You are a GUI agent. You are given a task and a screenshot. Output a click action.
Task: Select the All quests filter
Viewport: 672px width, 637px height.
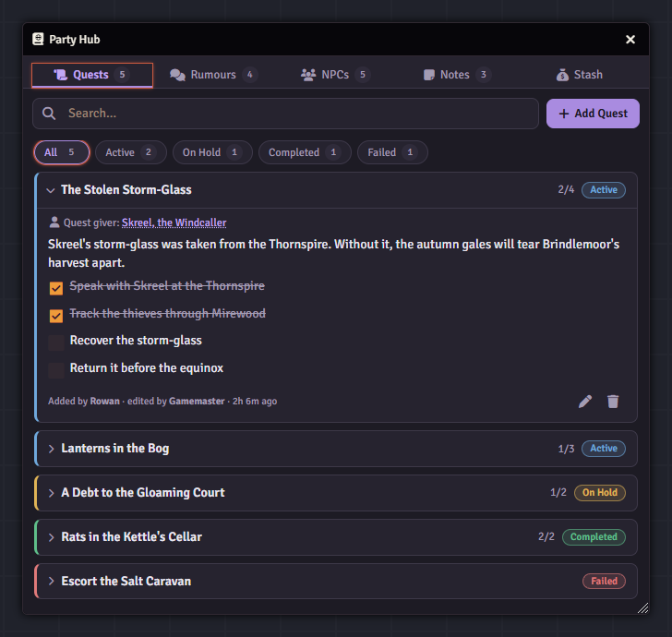(x=62, y=152)
